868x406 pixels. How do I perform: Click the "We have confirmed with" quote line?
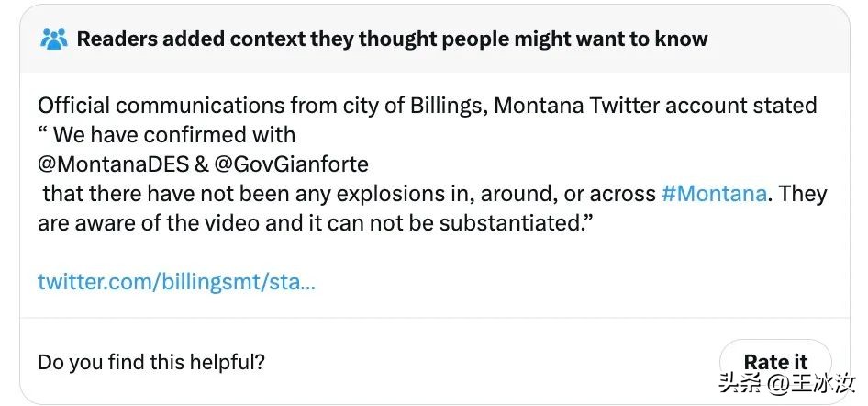click(174, 135)
